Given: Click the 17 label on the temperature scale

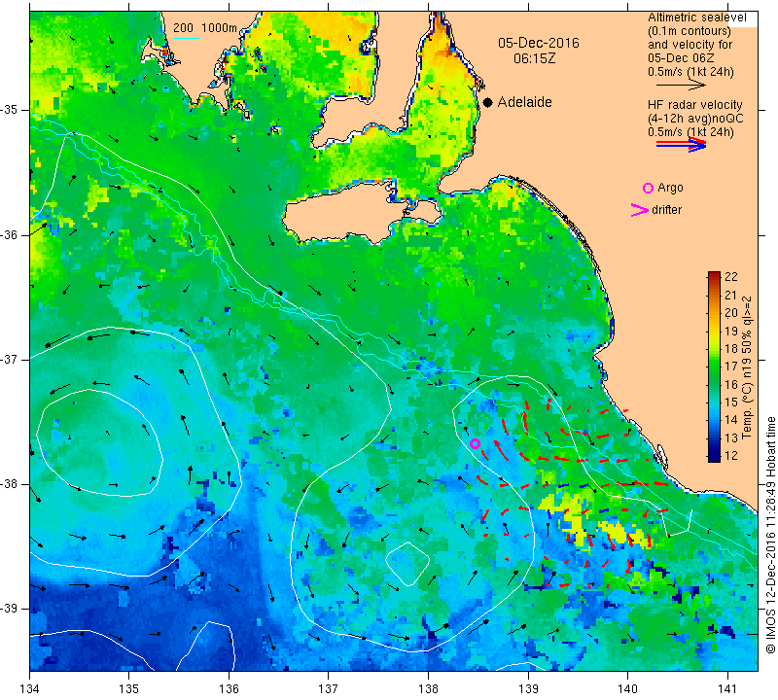Looking at the screenshot, I should point(731,367).
